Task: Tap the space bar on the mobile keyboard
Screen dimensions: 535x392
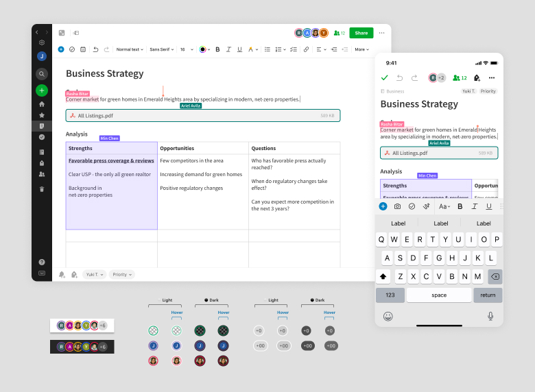Action: [x=439, y=295]
